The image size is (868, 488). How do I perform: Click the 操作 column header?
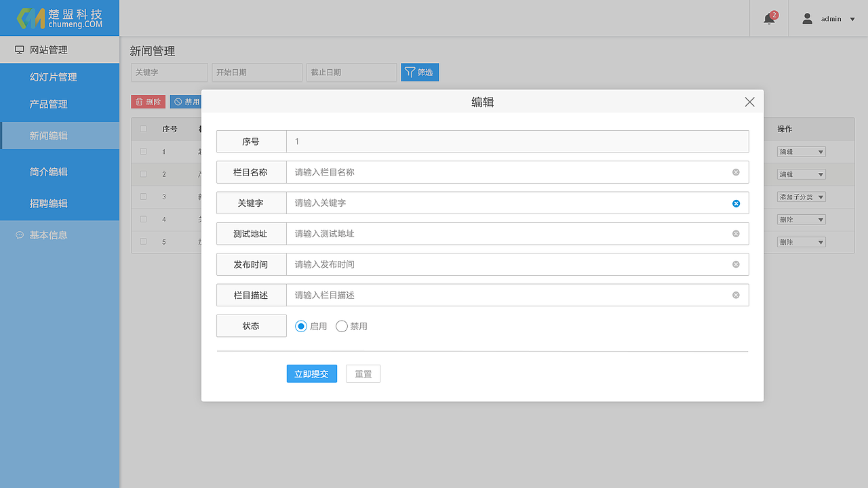click(785, 129)
